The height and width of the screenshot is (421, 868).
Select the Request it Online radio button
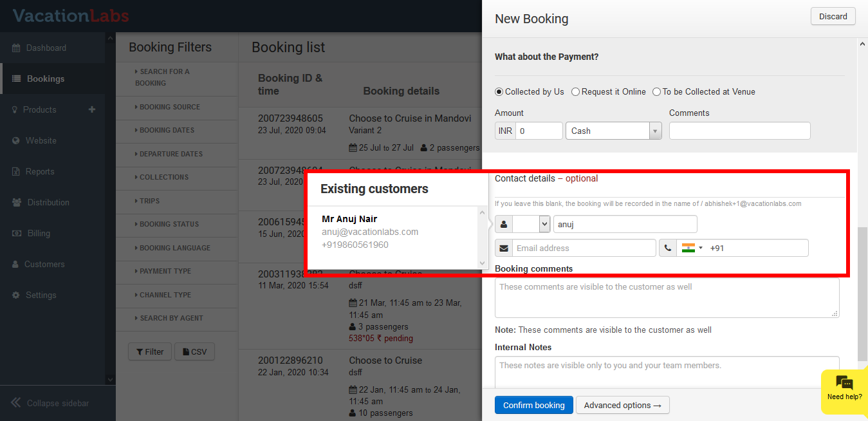coord(575,92)
